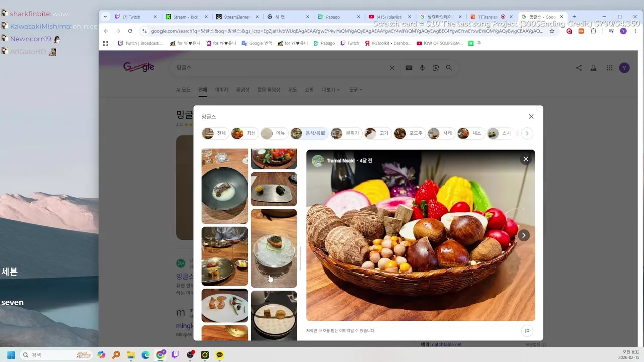Open thumbnail of gray rectangular slate dish
This screenshot has width=644, height=362.
(x=274, y=189)
